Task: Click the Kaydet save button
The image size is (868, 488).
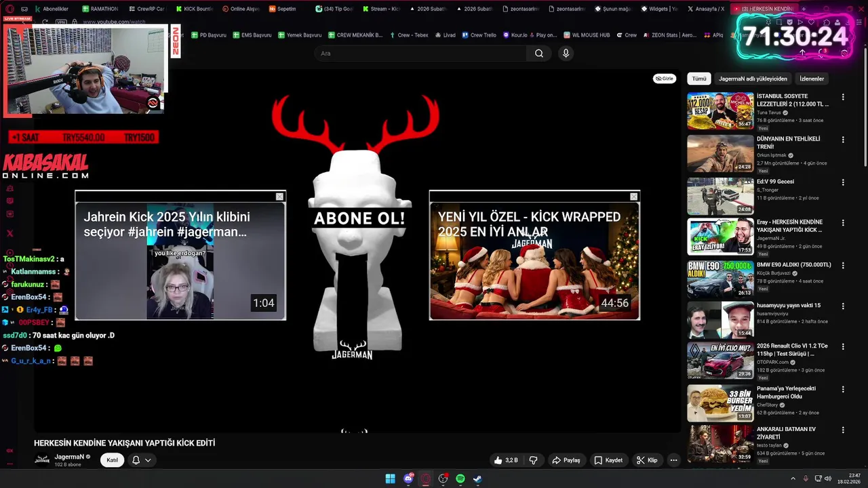Action: 608,460
